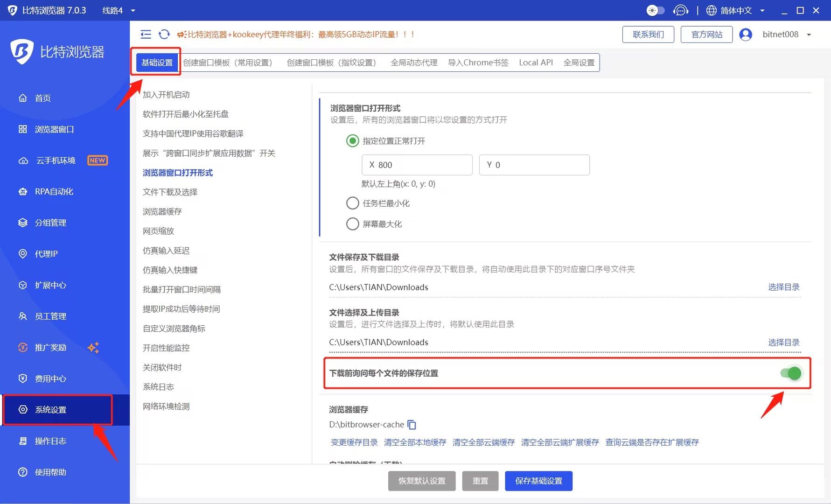Image resolution: width=831 pixels, height=504 pixels.
Task: Click the Y position input field
Action: pyautogui.click(x=534, y=165)
